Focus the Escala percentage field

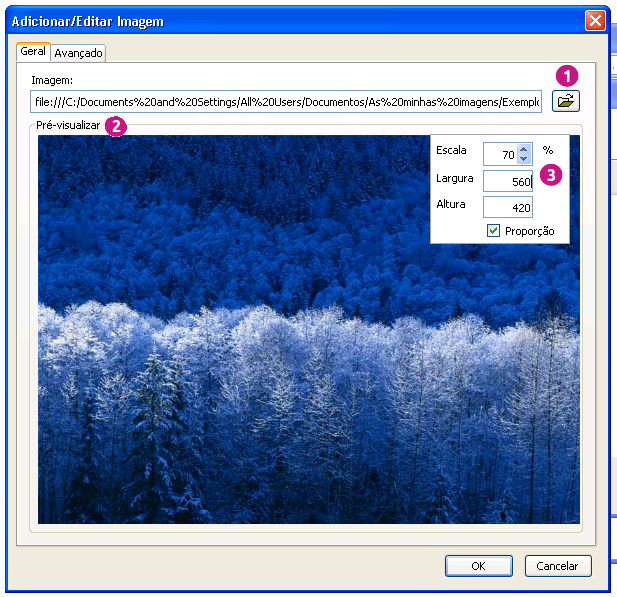click(500, 154)
